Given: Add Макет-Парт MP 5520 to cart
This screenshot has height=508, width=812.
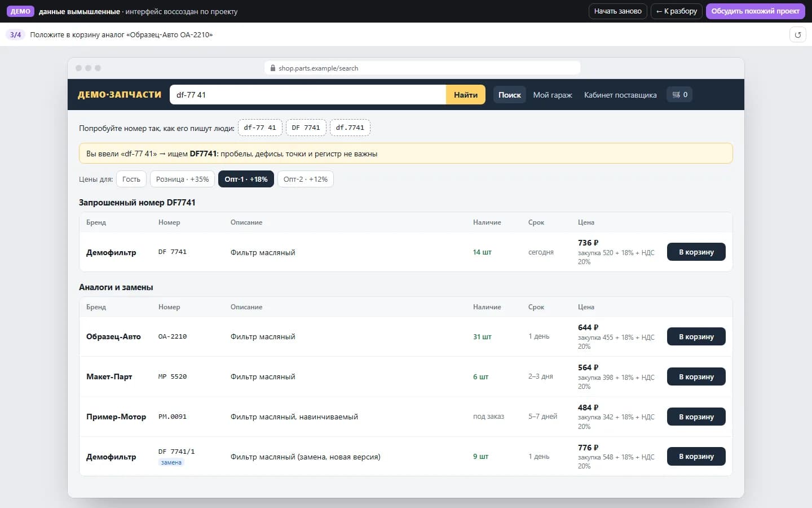Looking at the screenshot, I should [x=696, y=376].
